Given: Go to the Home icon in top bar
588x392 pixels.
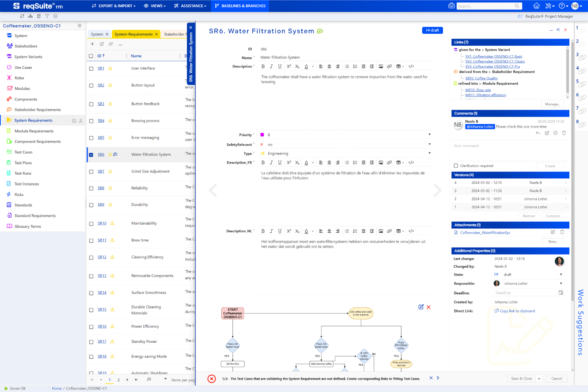Looking at the screenshot, I should coord(536,6).
